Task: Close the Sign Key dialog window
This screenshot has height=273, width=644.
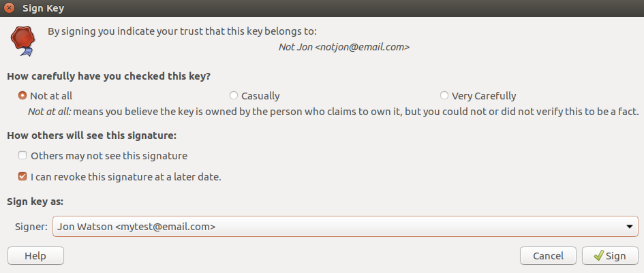Action: coord(8,7)
